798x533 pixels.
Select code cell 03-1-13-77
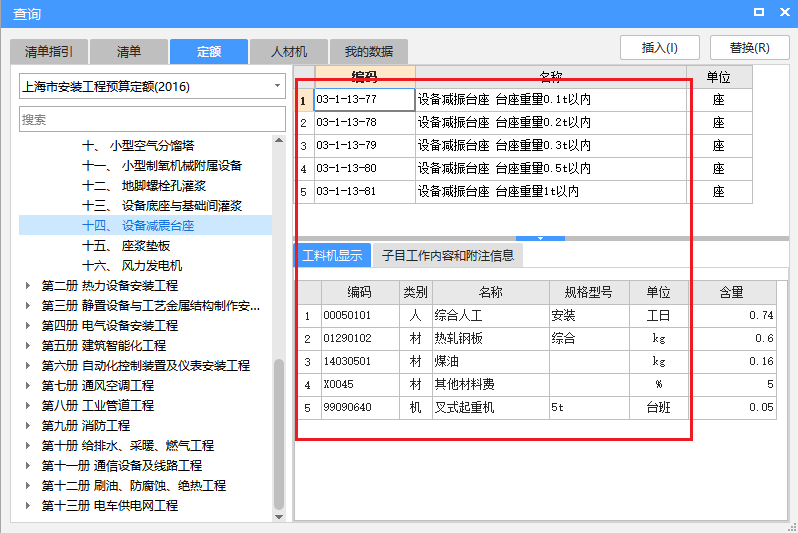pos(364,100)
